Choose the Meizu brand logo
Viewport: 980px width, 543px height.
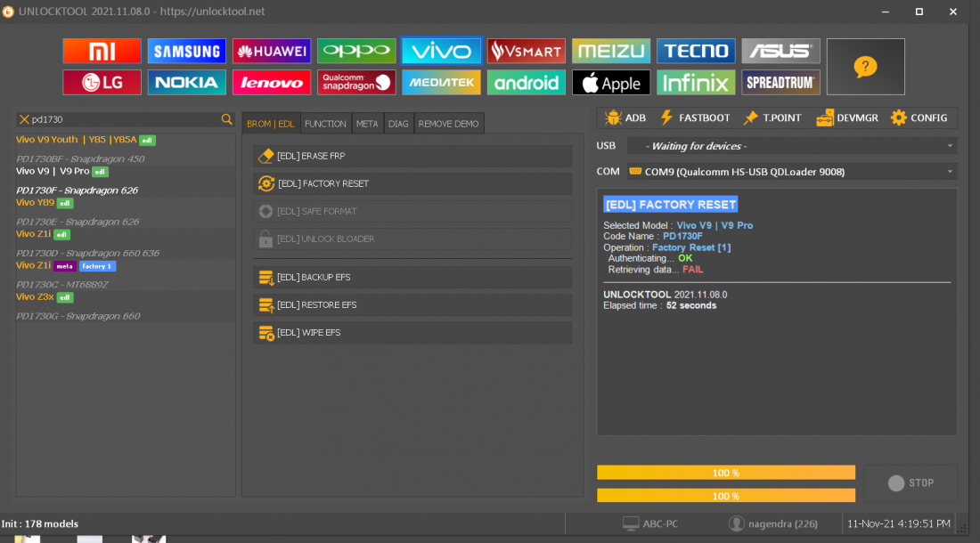pos(611,51)
